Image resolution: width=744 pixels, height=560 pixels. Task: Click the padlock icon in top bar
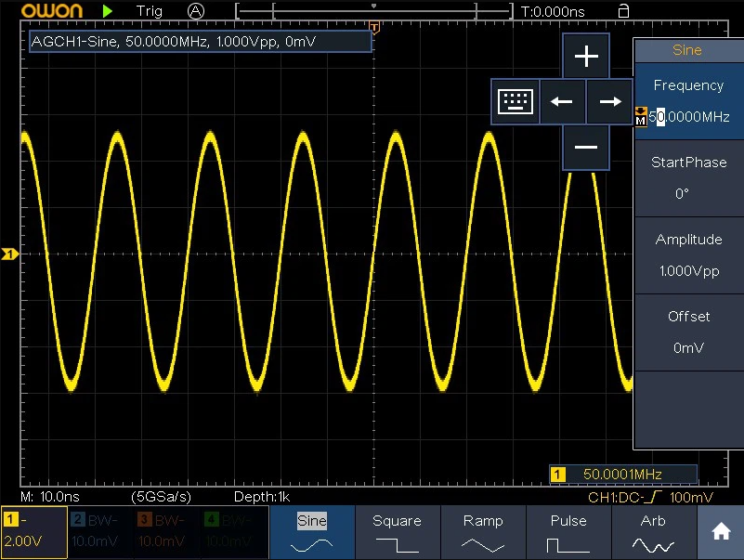[623, 11]
